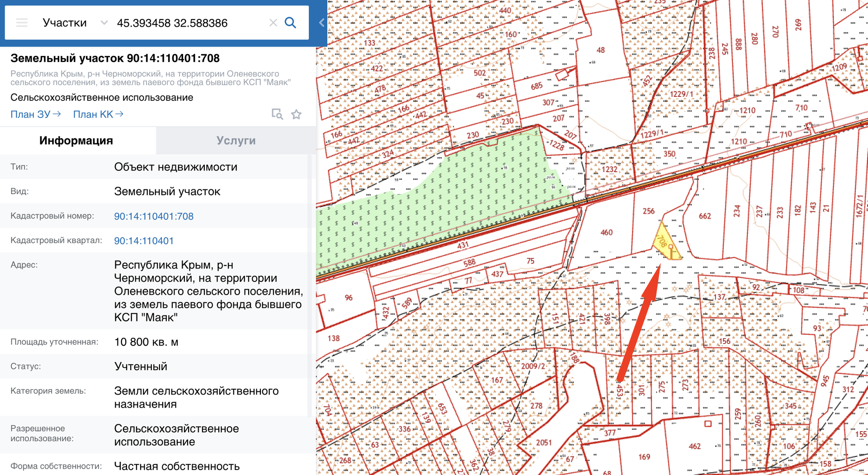Select parcel 48 on the map
Viewport: 868px width, 475px height.
point(600,50)
